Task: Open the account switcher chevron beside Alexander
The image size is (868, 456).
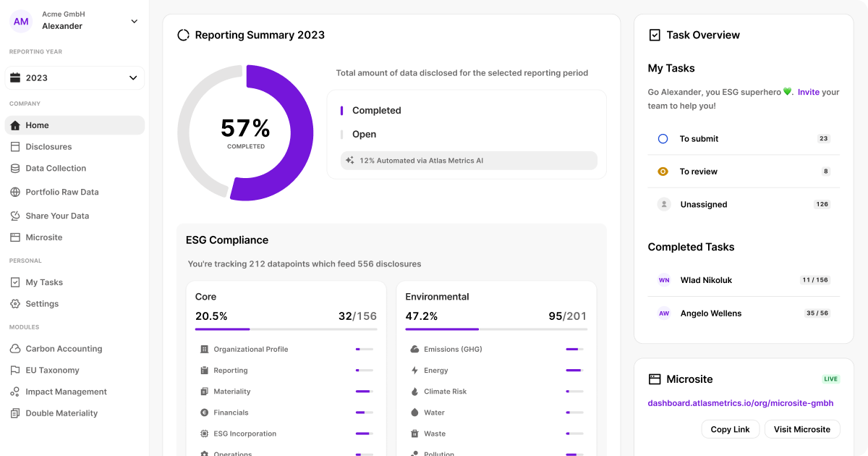Action: coord(134,21)
